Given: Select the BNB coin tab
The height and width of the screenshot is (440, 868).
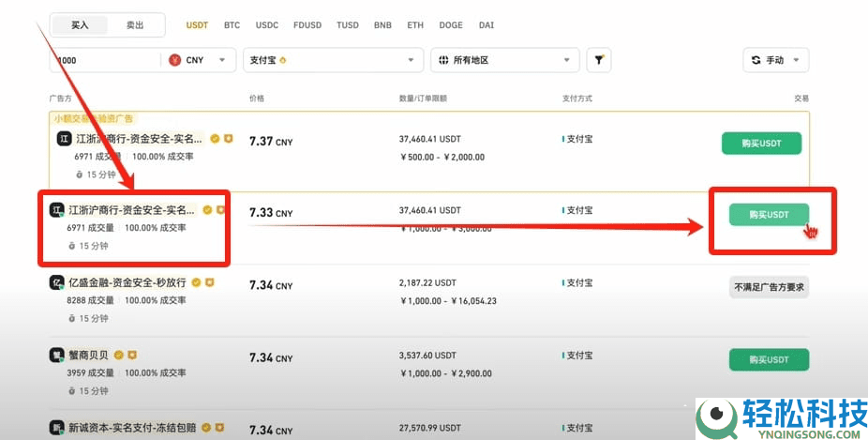Looking at the screenshot, I should tap(382, 25).
